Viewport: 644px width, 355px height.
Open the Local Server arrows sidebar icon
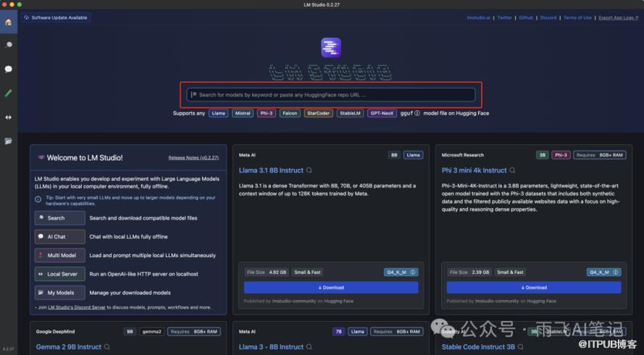pyautogui.click(x=8, y=117)
